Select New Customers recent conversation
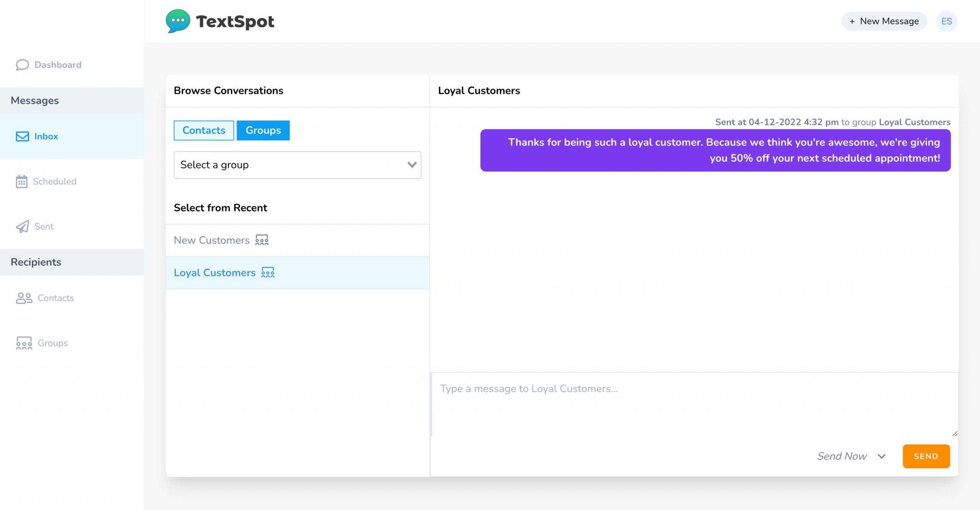This screenshot has height=510, width=980. (297, 240)
